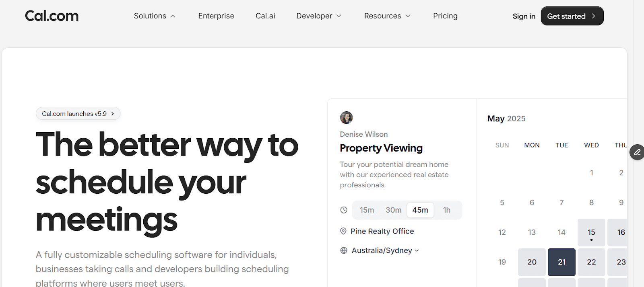Screen dimensions: 644x287
Task: Click Denise Wilson's avatar photo
Action: (x=347, y=118)
